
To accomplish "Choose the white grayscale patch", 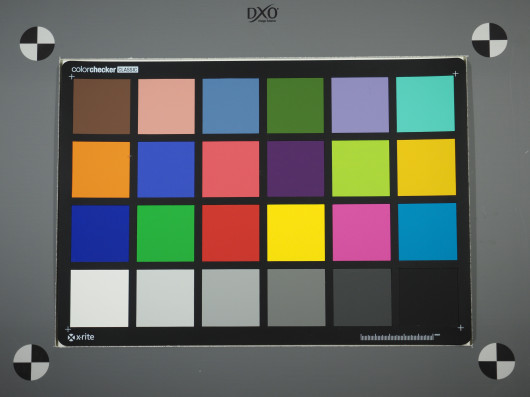I will (99, 298).
